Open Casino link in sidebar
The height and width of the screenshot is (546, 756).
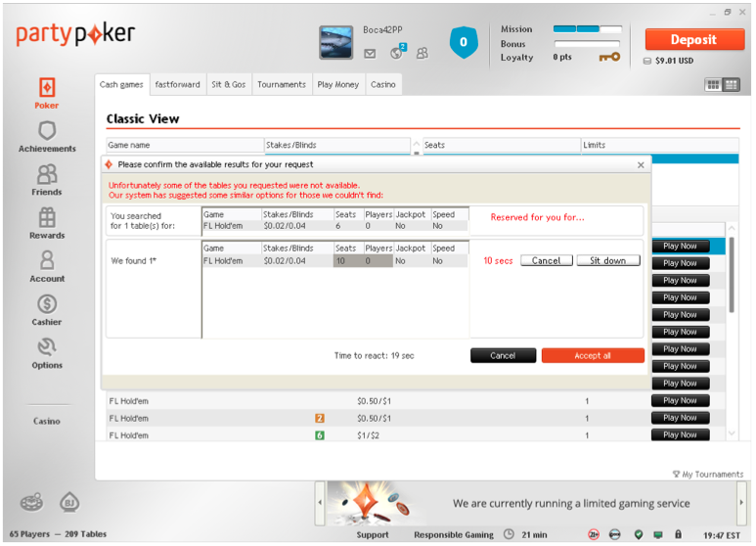47,421
